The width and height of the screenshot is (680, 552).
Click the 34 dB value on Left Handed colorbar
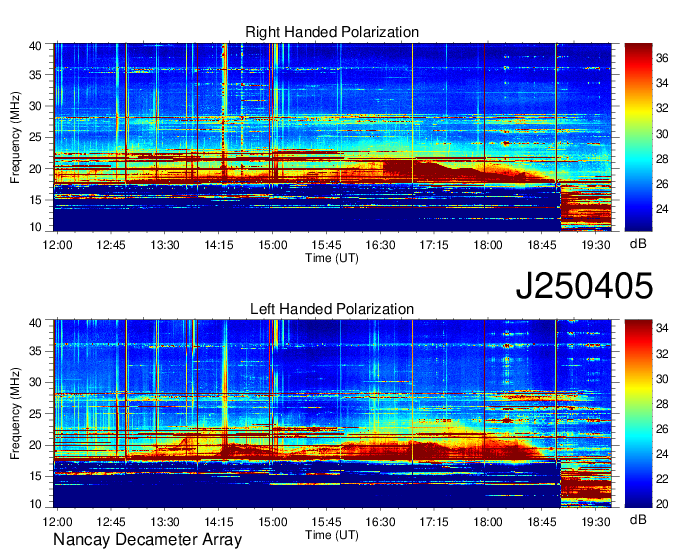[x=663, y=328]
